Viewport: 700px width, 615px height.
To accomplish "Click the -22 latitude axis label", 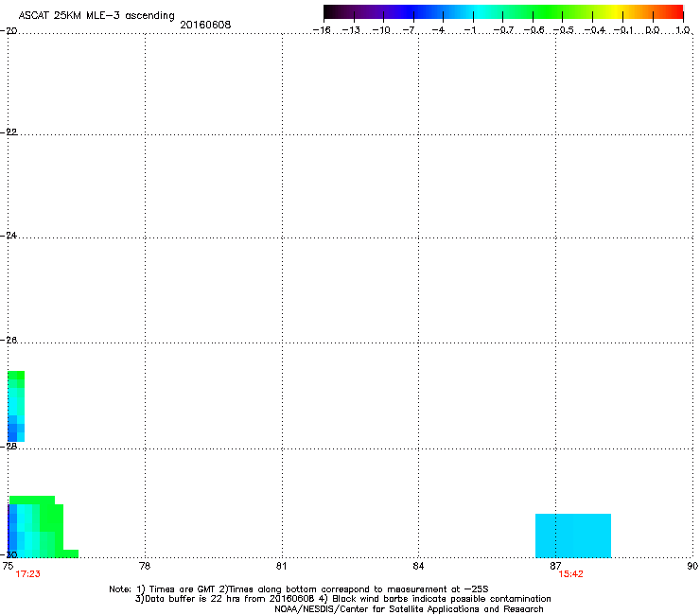I will [x=9, y=132].
